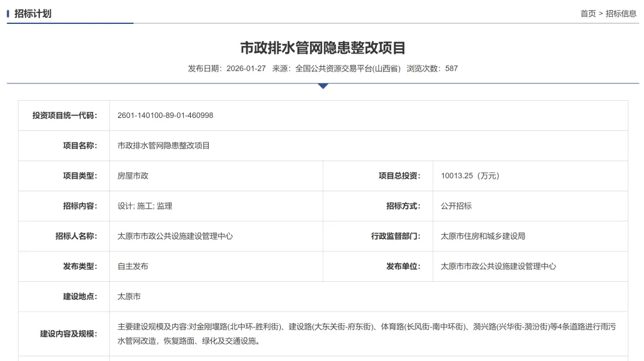The width and height of the screenshot is (644, 361).
Task: Click the construction content description paragraph
Action: coord(366,334)
